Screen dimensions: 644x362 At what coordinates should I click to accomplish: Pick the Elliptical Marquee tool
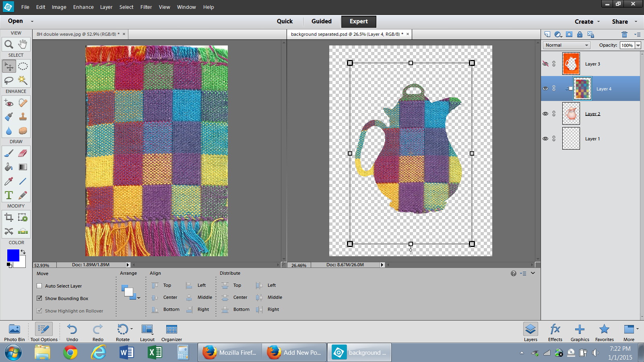point(23,66)
